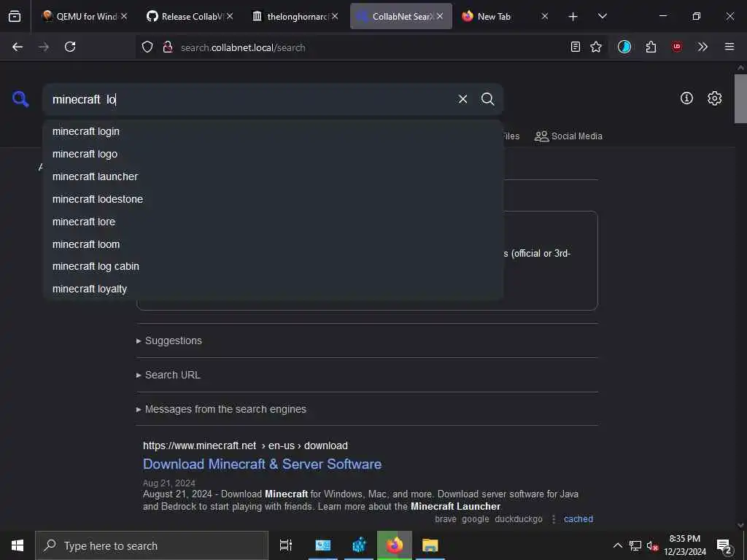Expand Messages from the search engines
The width and height of the screenshot is (747, 560).
[222, 409]
